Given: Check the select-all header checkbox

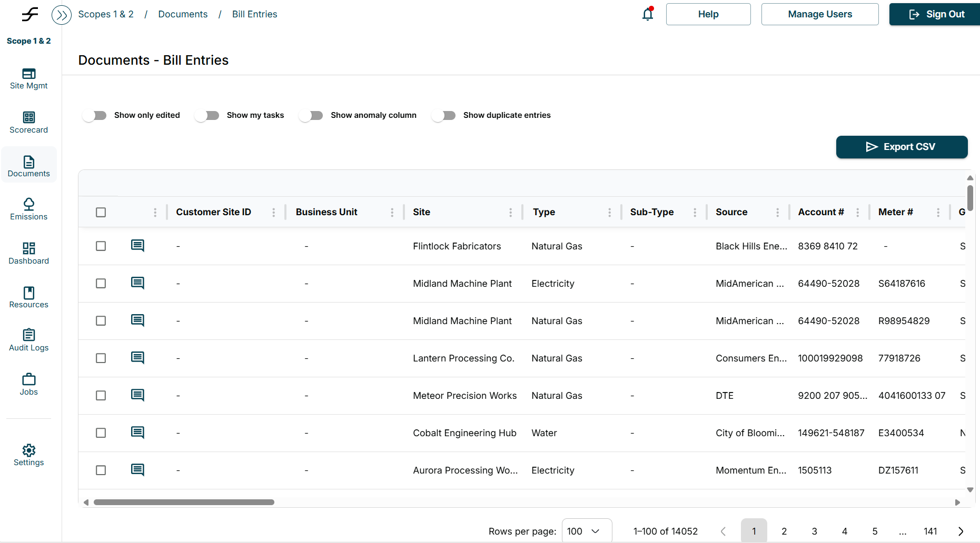Looking at the screenshot, I should 101,212.
